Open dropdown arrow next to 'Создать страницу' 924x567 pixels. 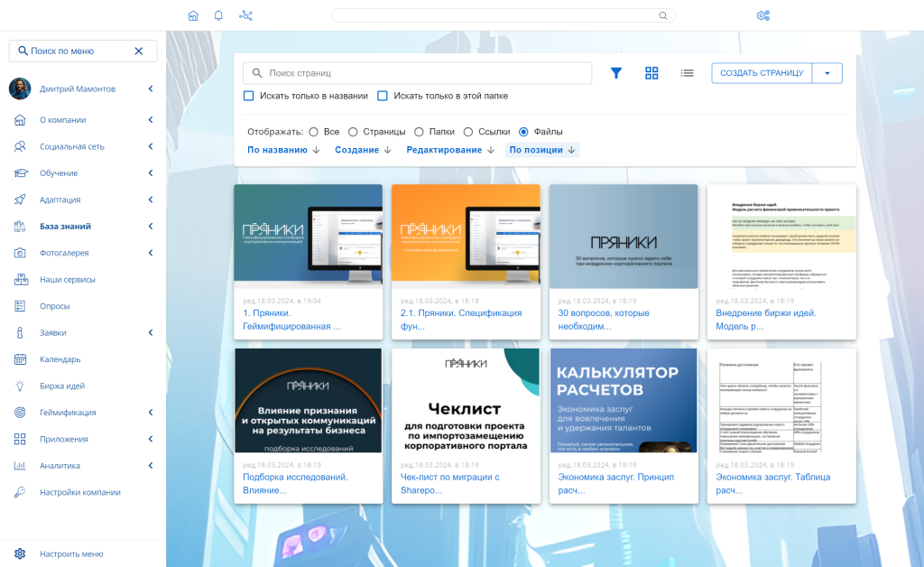[x=827, y=73]
